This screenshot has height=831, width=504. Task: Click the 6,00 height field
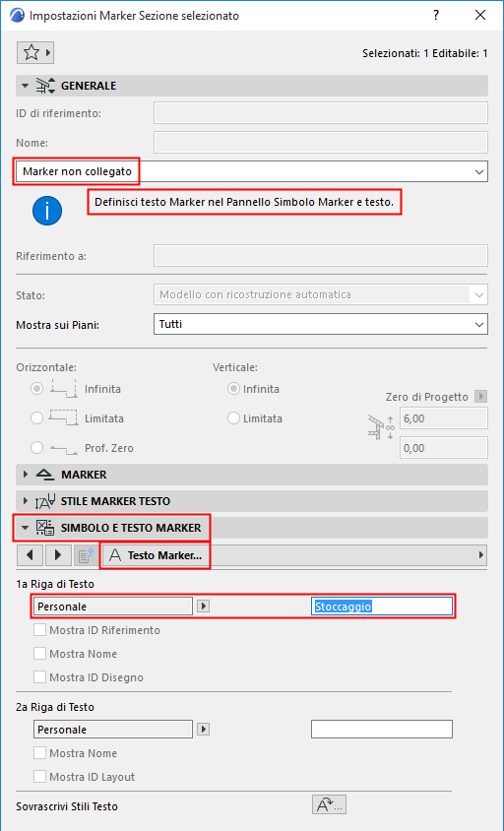tap(444, 418)
